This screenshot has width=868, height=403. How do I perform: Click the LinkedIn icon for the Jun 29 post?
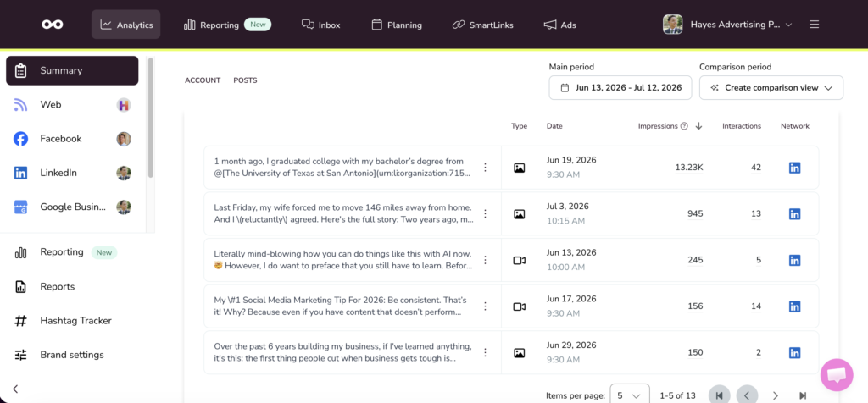794,352
